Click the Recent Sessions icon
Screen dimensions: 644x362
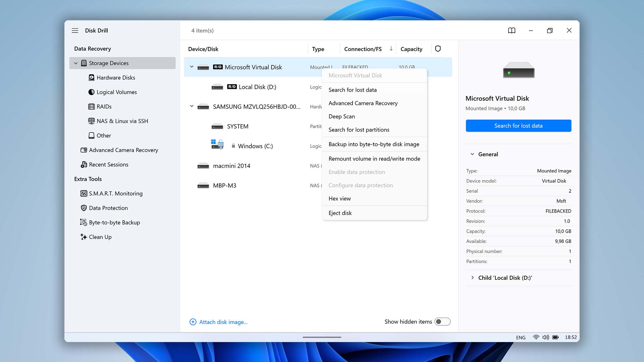point(84,164)
